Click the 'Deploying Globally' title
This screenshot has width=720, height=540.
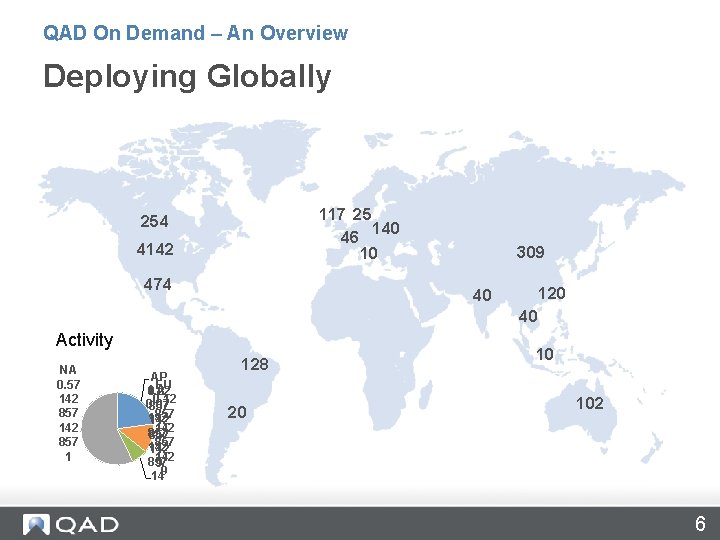click(x=187, y=77)
